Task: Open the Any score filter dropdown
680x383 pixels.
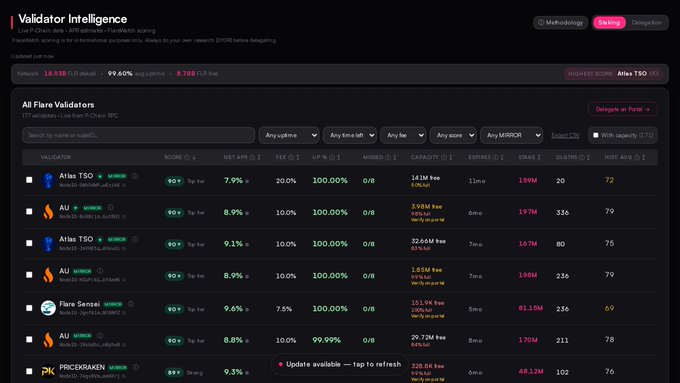Action: click(x=453, y=135)
